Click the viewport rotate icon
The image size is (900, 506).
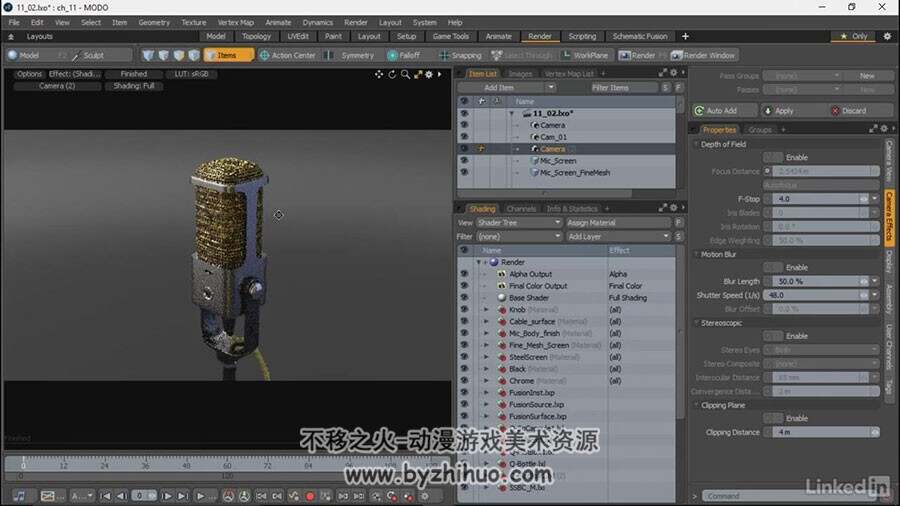[392, 75]
